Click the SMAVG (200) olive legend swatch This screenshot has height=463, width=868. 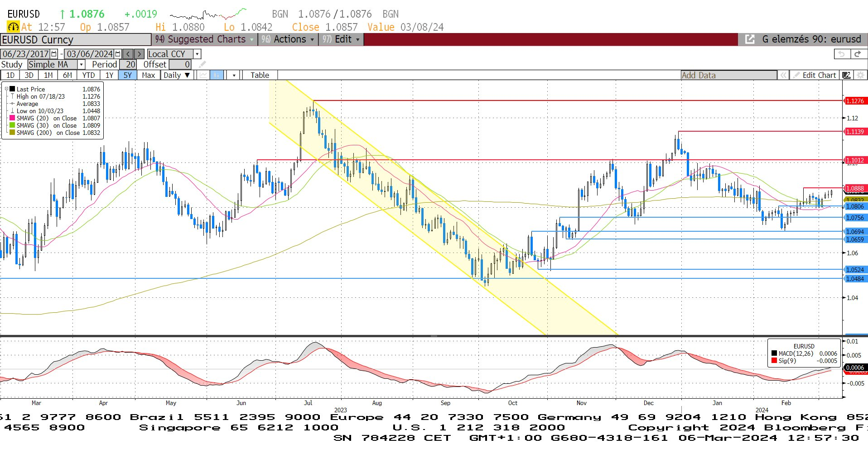click(12, 133)
